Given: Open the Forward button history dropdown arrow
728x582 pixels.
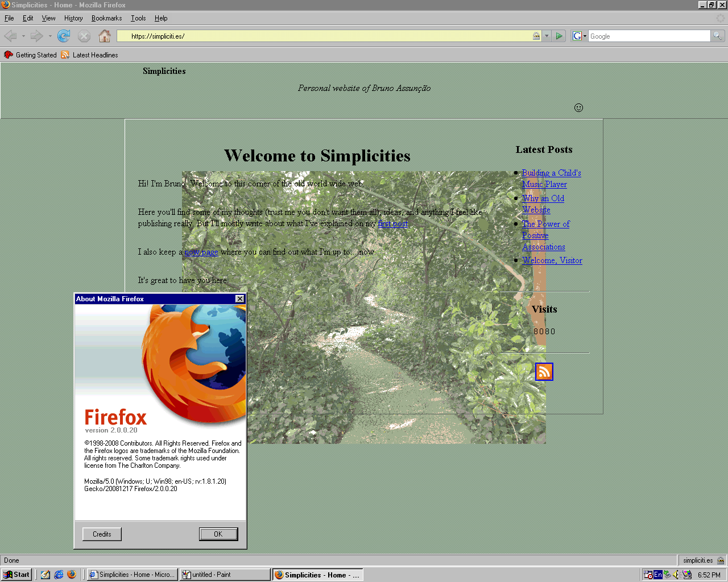Looking at the screenshot, I should pos(50,36).
